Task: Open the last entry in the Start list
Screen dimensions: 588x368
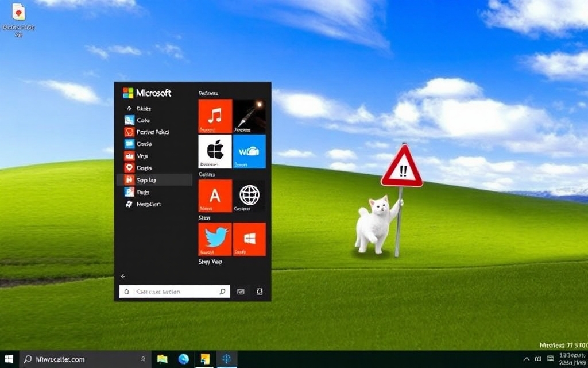Action: point(154,204)
